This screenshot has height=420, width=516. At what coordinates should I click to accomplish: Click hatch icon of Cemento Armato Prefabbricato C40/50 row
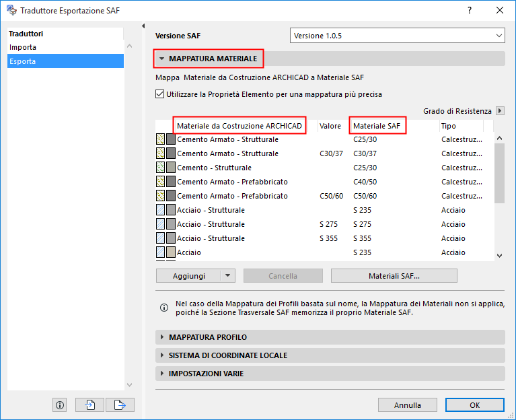click(x=160, y=182)
